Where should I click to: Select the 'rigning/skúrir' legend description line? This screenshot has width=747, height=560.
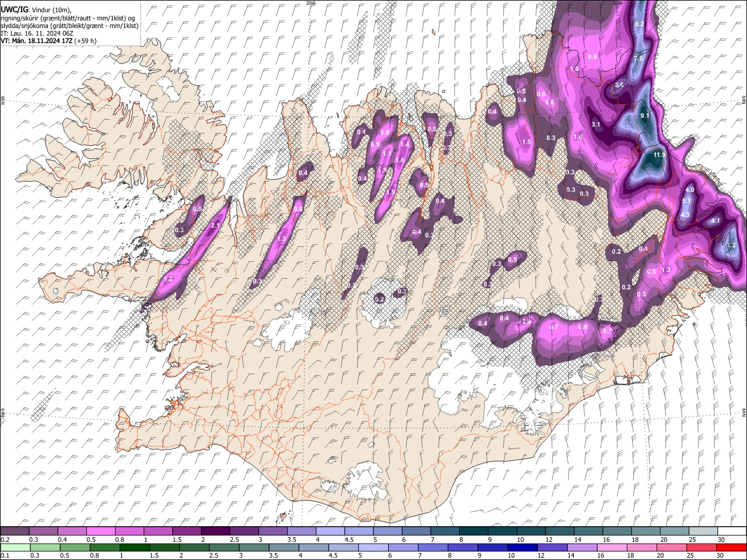point(68,19)
